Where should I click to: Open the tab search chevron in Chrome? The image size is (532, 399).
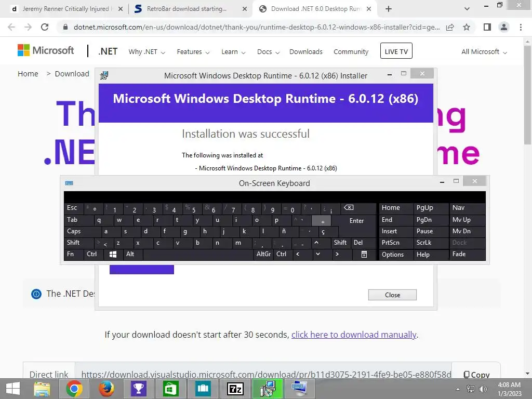point(467,9)
